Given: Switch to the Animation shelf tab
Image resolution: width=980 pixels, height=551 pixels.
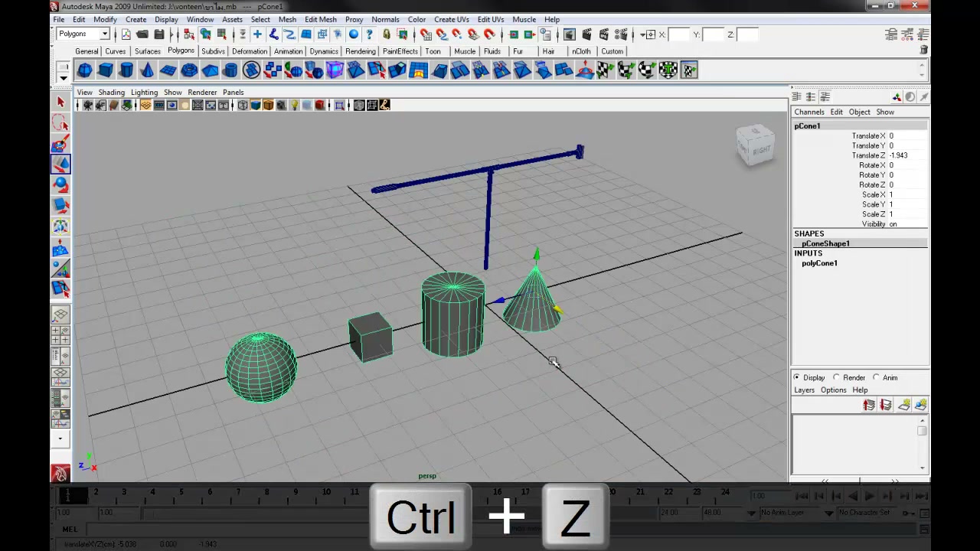Looking at the screenshot, I should tap(289, 51).
